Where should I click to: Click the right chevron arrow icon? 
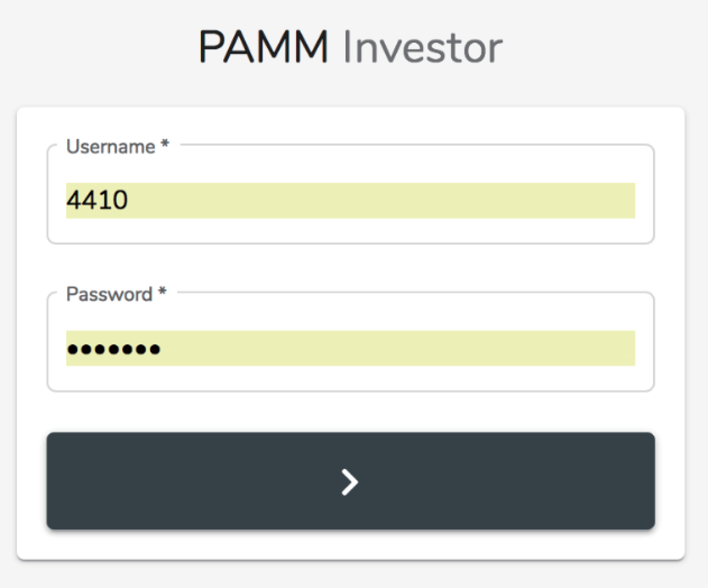[x=350, y=482]
